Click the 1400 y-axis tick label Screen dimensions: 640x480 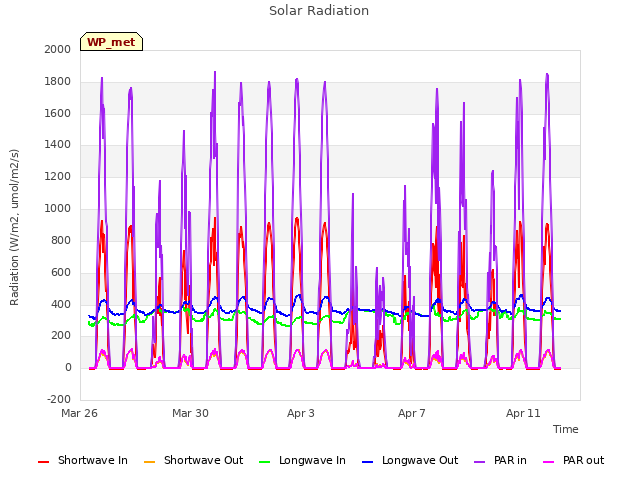(58, 144)
